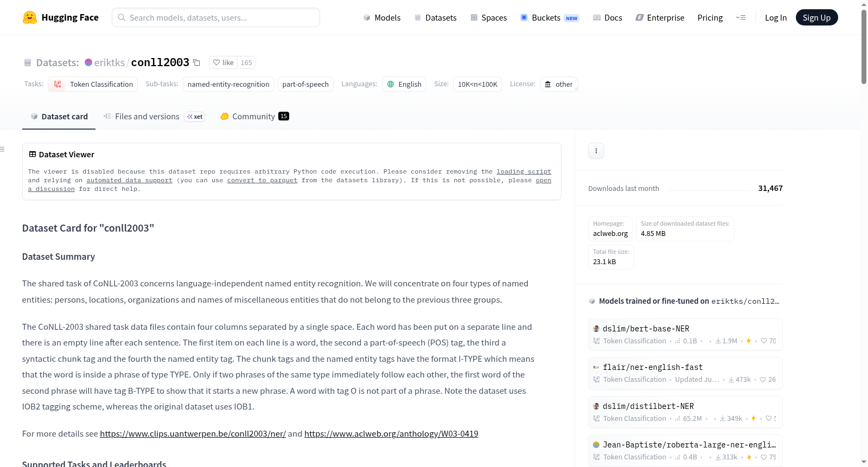The image size is (868, 467).
Task: Click the Dataset Viewer table icon
Action: click(33, 155)
